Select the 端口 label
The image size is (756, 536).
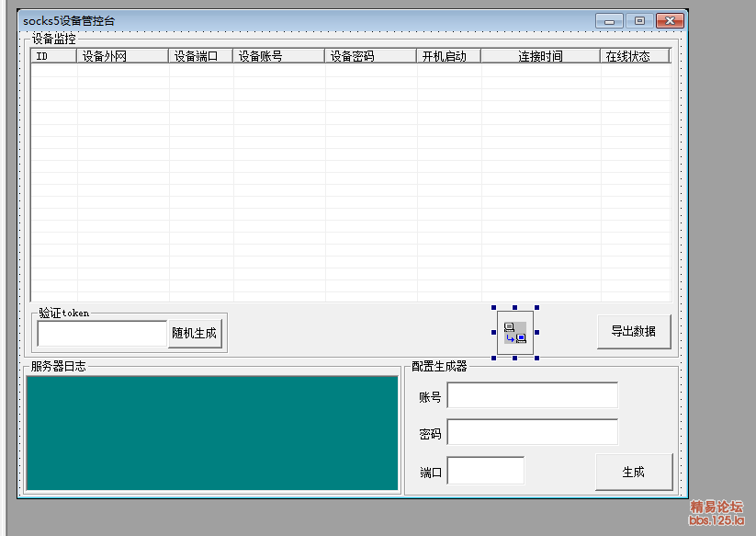pyautogui.click(x=430, y=472)
